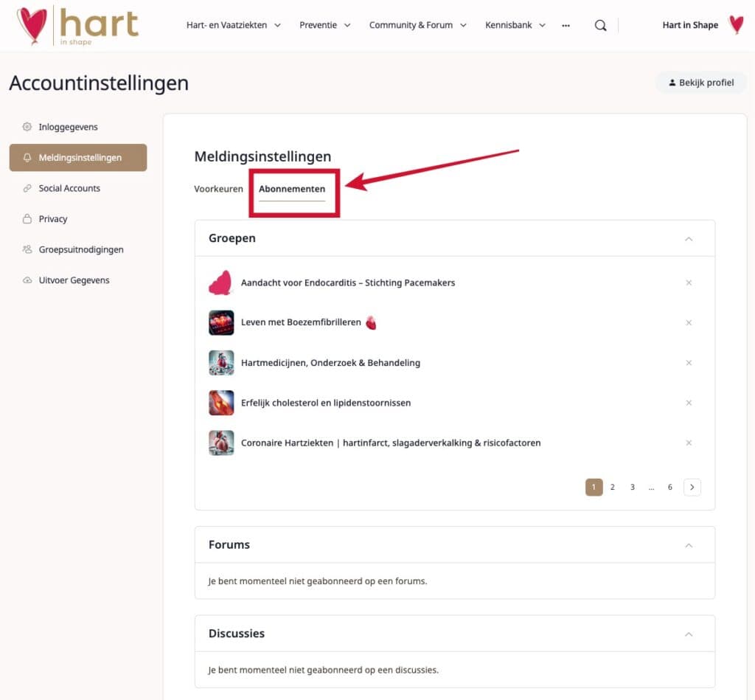Click the bell icon in Meldingsinstellingen
755x700 pixels.
click(27, 158)
